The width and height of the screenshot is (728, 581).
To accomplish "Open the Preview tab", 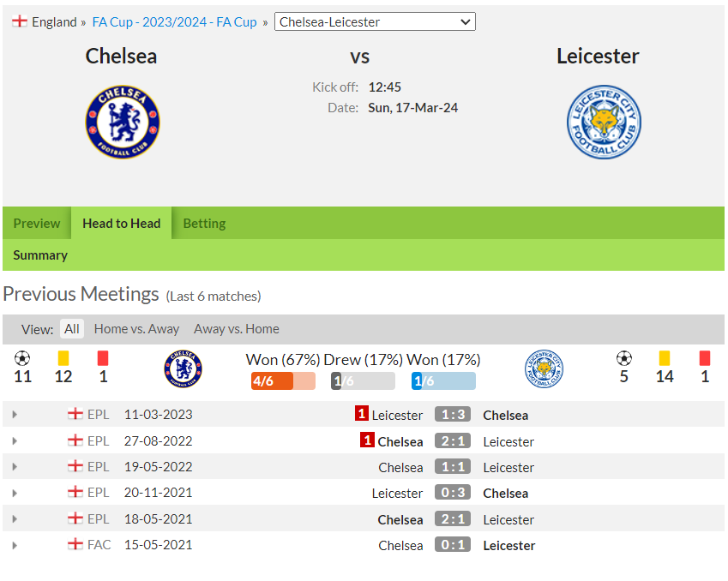I will pyautogui.click(x=37, y=223).
